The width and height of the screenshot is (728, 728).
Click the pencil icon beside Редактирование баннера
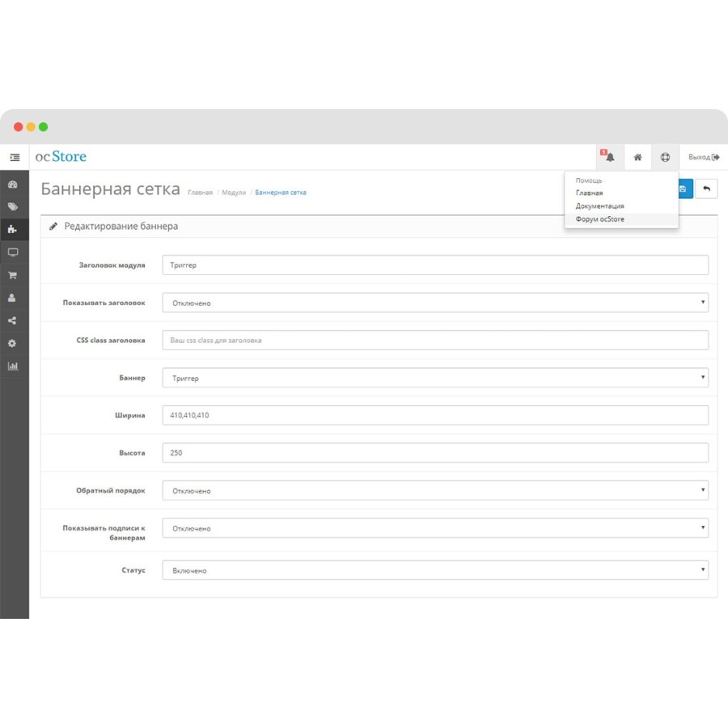click(53, 226)
